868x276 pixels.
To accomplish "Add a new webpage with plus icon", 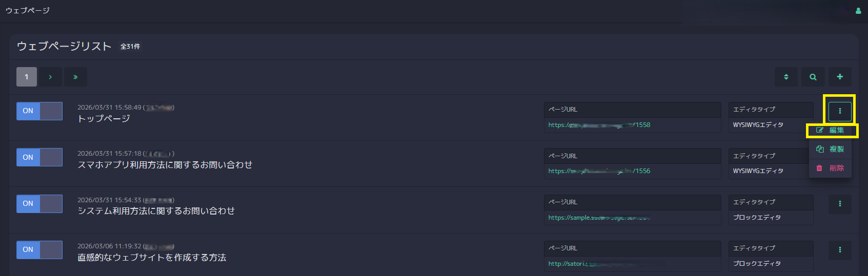I will pos(840,77).
